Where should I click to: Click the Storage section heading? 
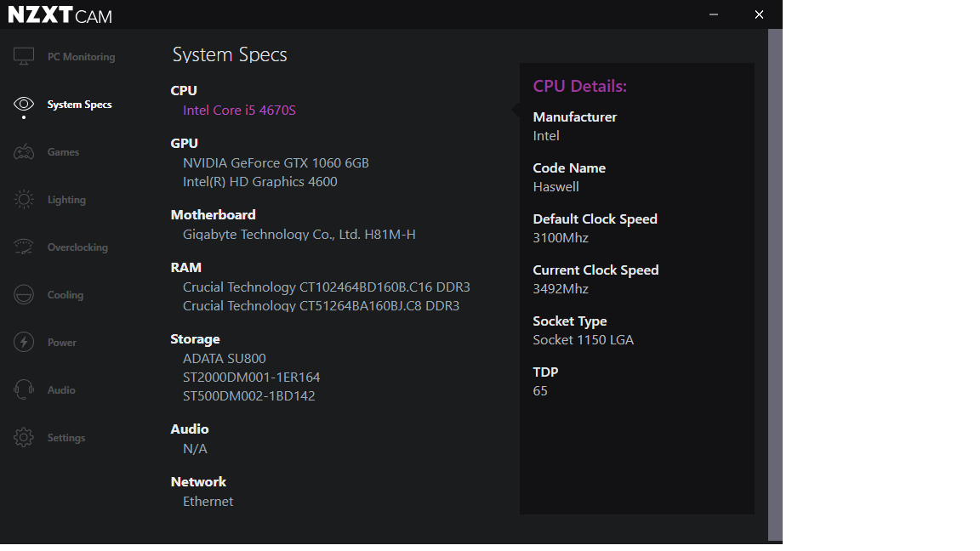click(x=195, y=339)
